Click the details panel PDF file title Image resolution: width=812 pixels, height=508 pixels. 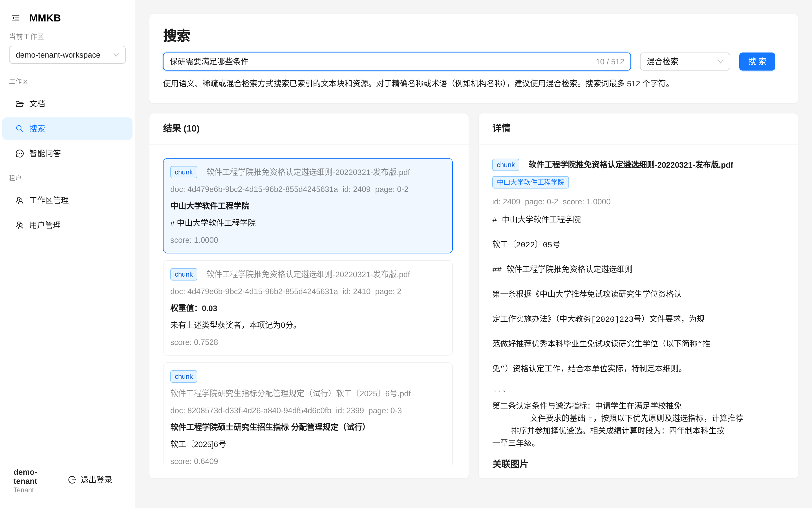point(631,165)
